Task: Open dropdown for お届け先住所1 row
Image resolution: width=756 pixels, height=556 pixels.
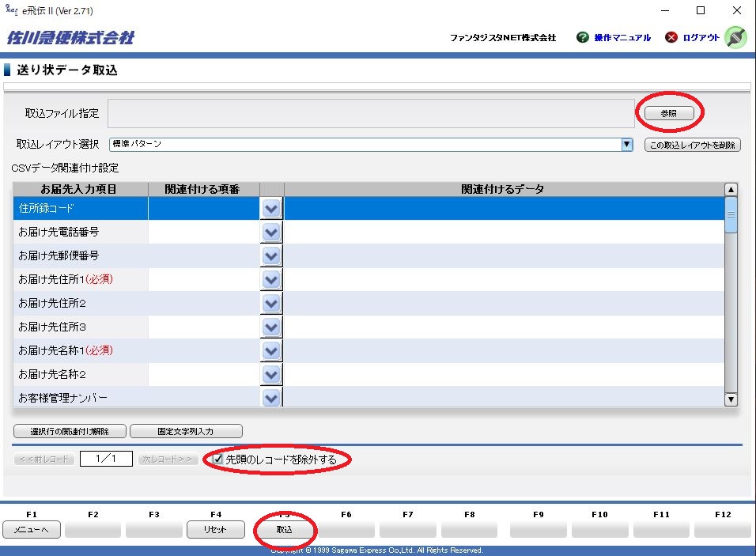Action: tap(271, 279)
